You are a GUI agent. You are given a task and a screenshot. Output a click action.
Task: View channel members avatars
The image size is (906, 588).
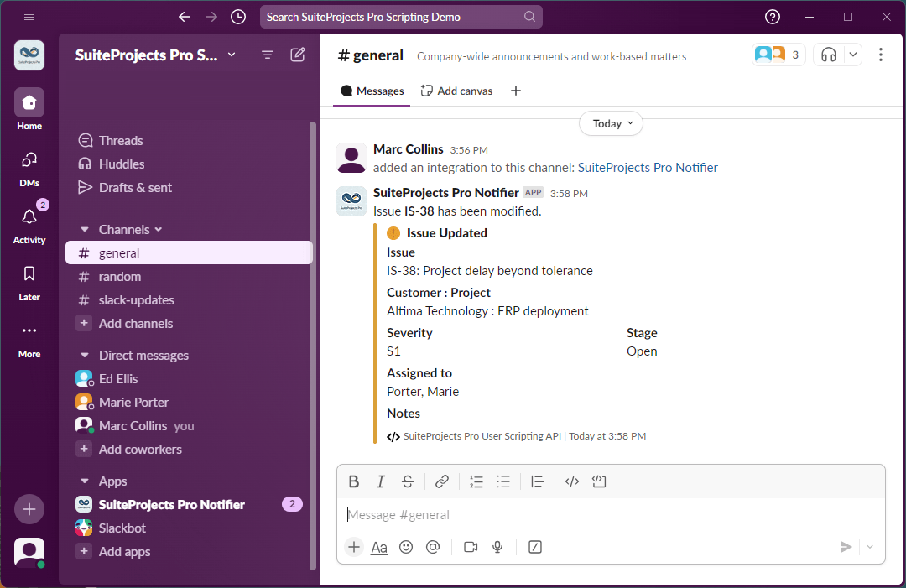pyautogui.click(x=778, y=55)
